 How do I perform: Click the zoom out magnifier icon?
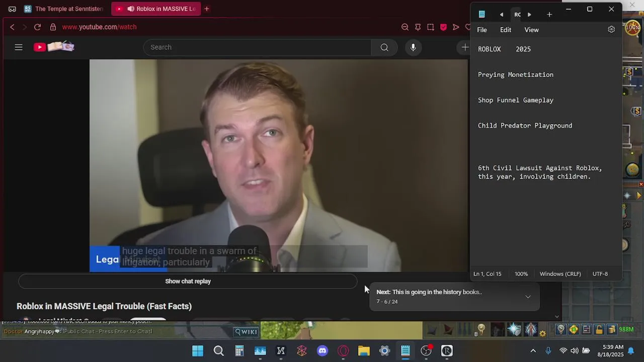tap(405, 27)
